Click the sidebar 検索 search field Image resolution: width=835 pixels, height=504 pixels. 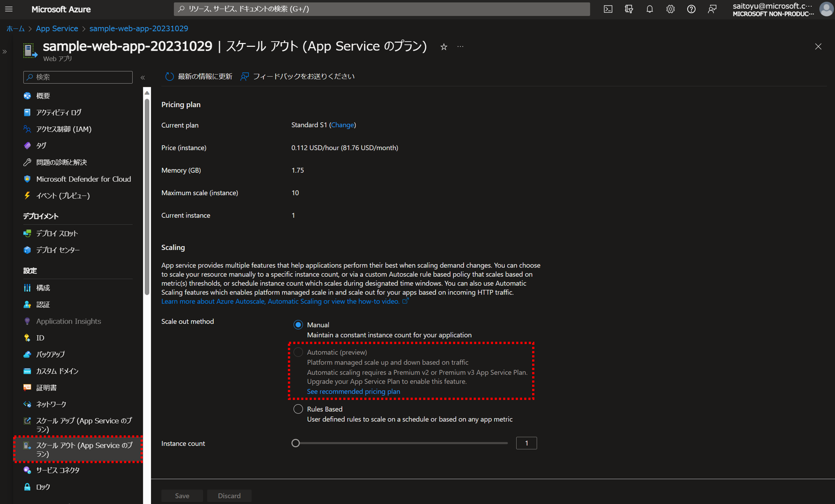pos(78,77)
